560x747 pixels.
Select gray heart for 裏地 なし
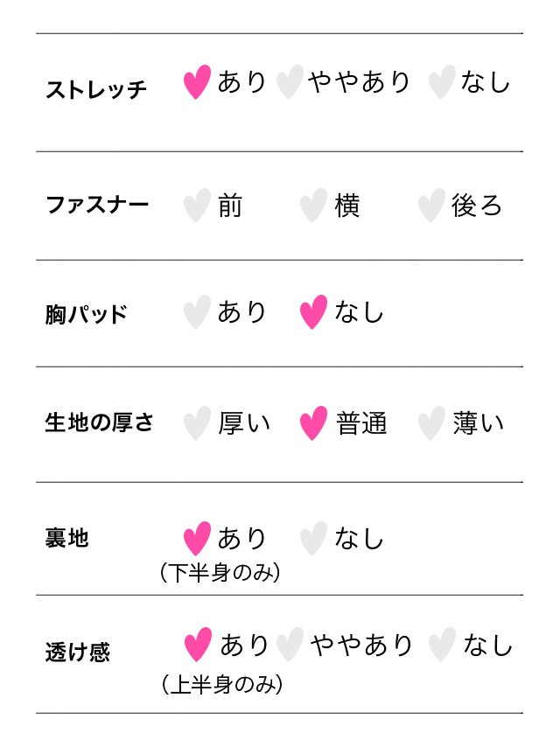313,539
